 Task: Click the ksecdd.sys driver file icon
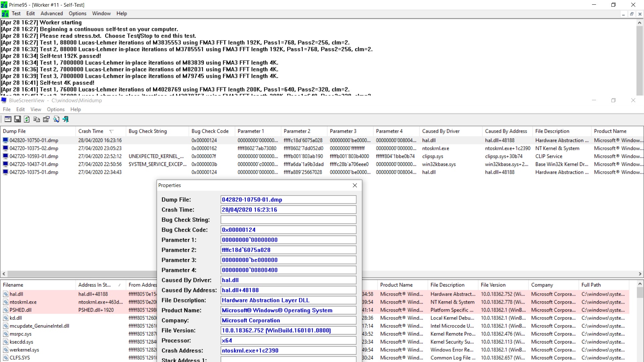pos(6,342)
